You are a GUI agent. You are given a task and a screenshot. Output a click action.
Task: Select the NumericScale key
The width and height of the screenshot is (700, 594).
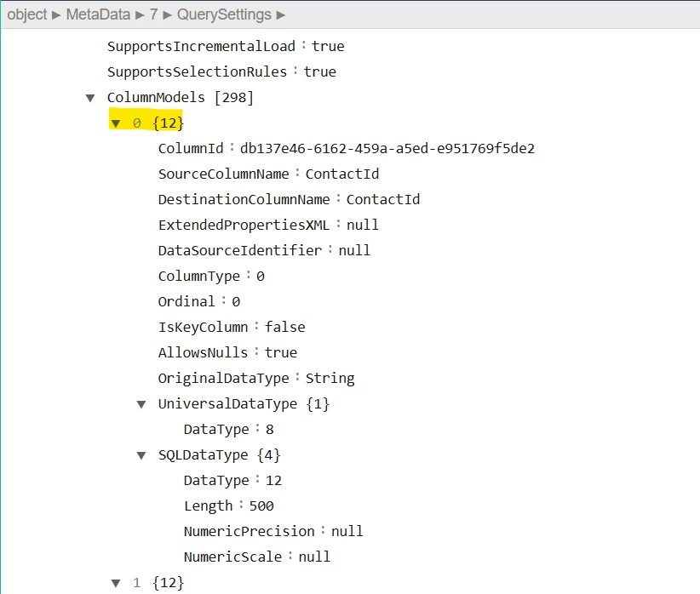pos(232,557)
